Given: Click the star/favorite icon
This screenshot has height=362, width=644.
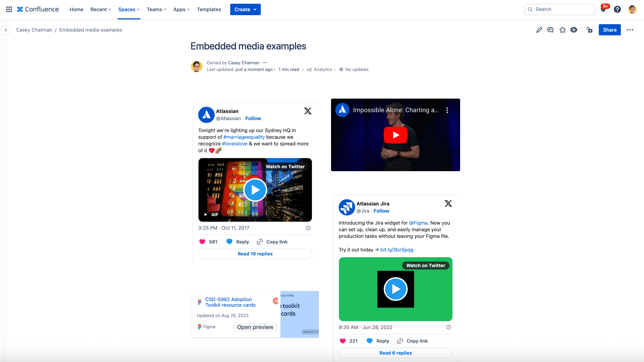Looking at the screenshot, I should pyautogui.click(x=562, y=30).
